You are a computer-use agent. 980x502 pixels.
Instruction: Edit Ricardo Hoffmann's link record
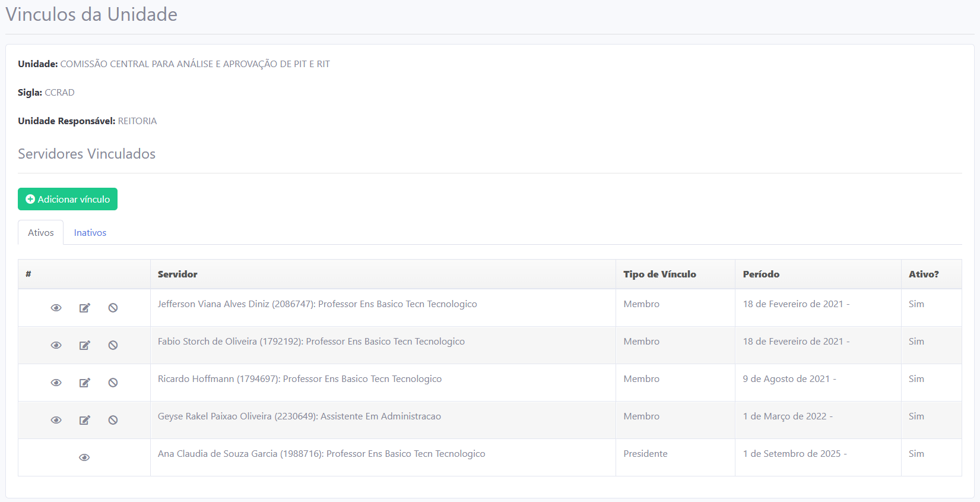click(84, 383)
